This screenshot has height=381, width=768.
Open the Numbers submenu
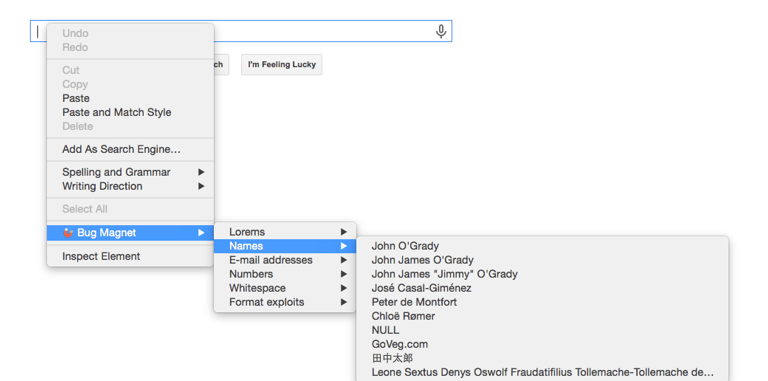tap(285, 274)
